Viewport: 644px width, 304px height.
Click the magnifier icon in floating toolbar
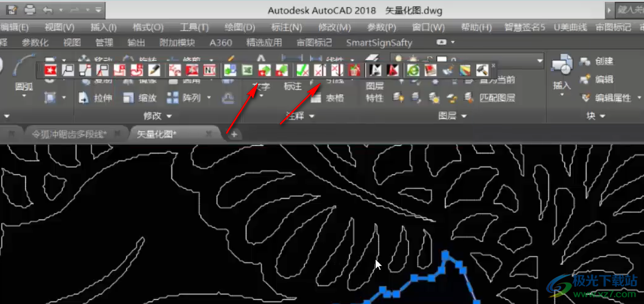point(68,70)
